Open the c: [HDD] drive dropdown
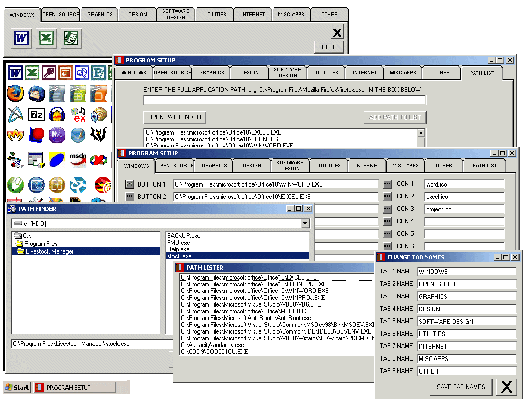The width and height of the screenshot is (532, 399). pos(305,223)
